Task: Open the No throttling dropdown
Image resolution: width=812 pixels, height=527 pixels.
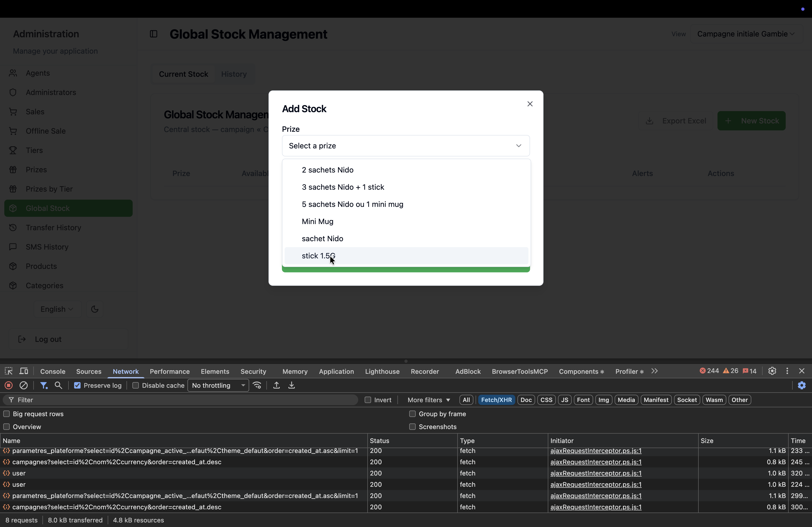Action: point(218,385)
